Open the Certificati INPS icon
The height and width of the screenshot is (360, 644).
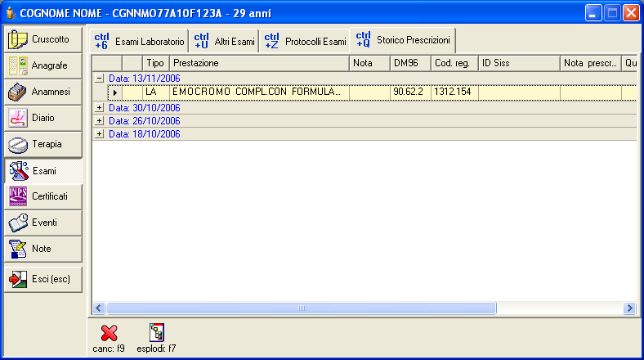click(x=18, y=196)
